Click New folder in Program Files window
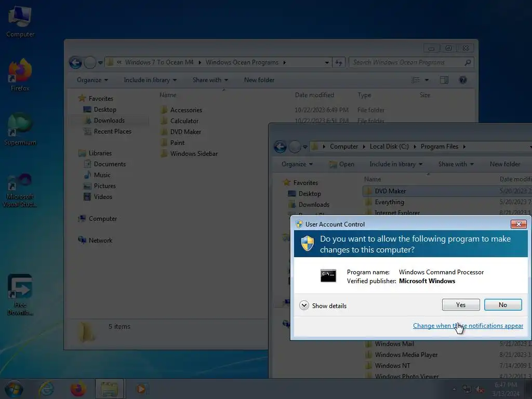 [x=505, y=164]
